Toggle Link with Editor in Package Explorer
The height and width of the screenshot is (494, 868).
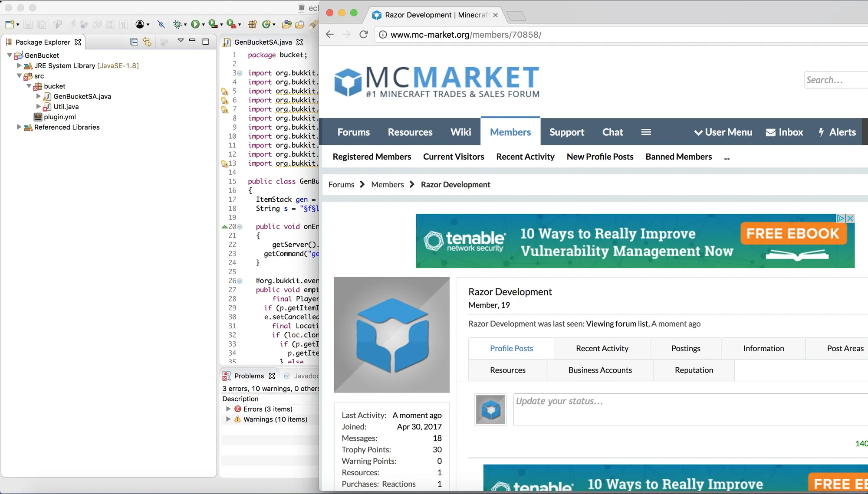[147, 42]
